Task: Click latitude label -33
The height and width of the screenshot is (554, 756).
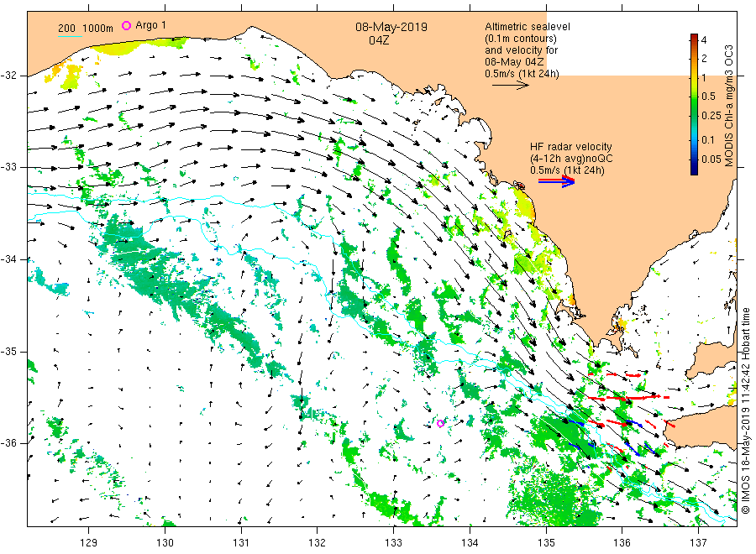Action: (8, 167)
